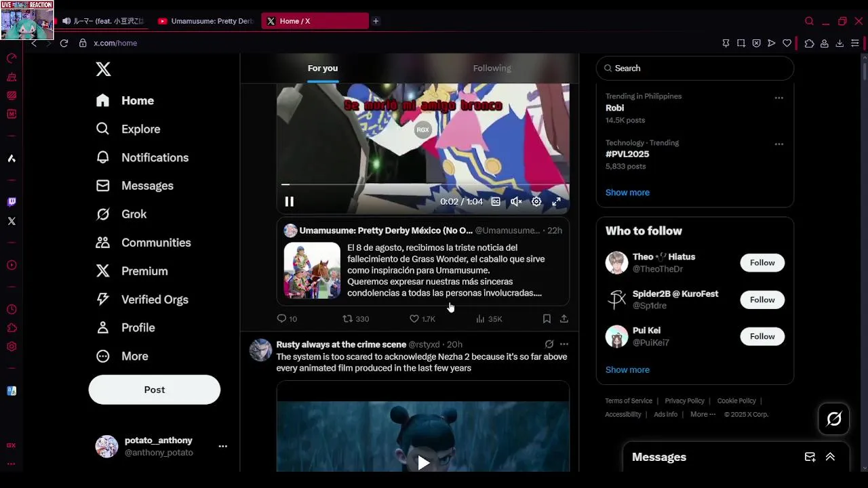View analytics showing 35K views
This screenshot has width=868, height=488.
[489, 319]
